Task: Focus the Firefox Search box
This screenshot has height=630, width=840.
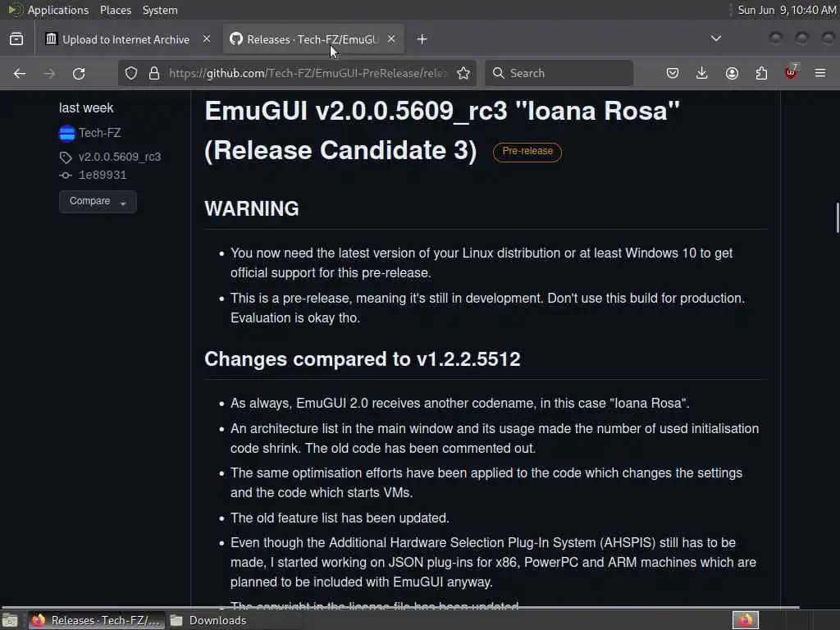Action: click(559, 73)
